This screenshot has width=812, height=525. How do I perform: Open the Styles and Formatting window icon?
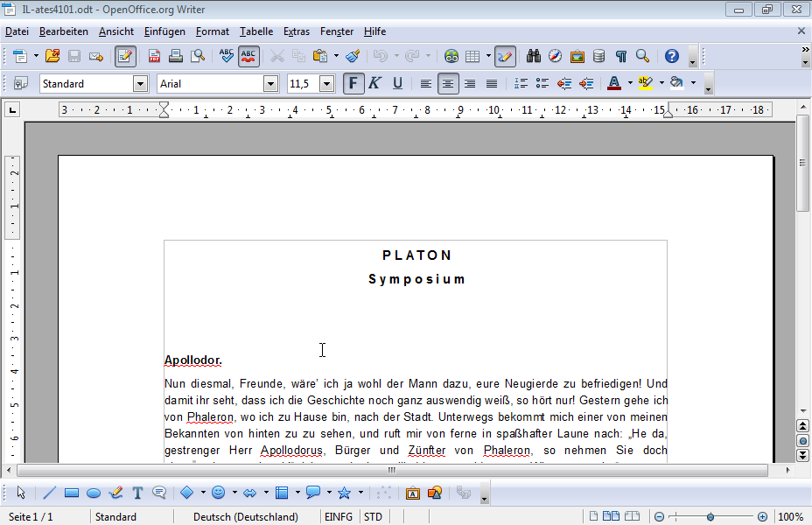(21, 83)
